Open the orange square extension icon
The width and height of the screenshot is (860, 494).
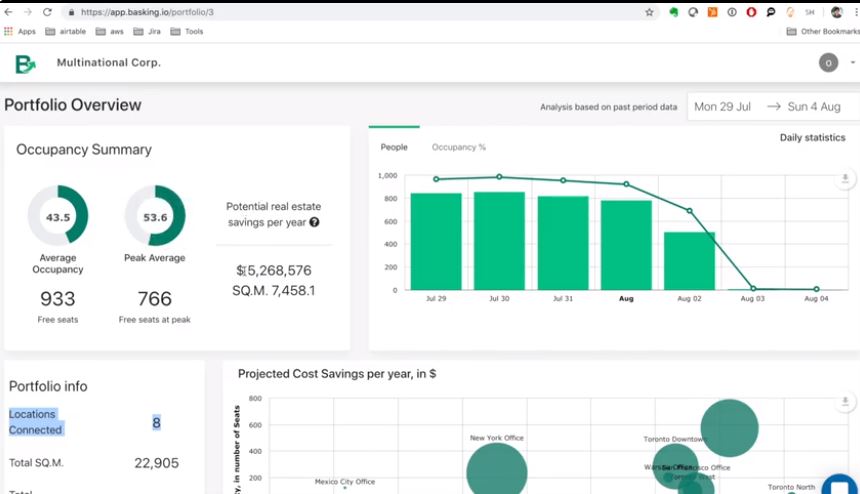click(712, 12)
